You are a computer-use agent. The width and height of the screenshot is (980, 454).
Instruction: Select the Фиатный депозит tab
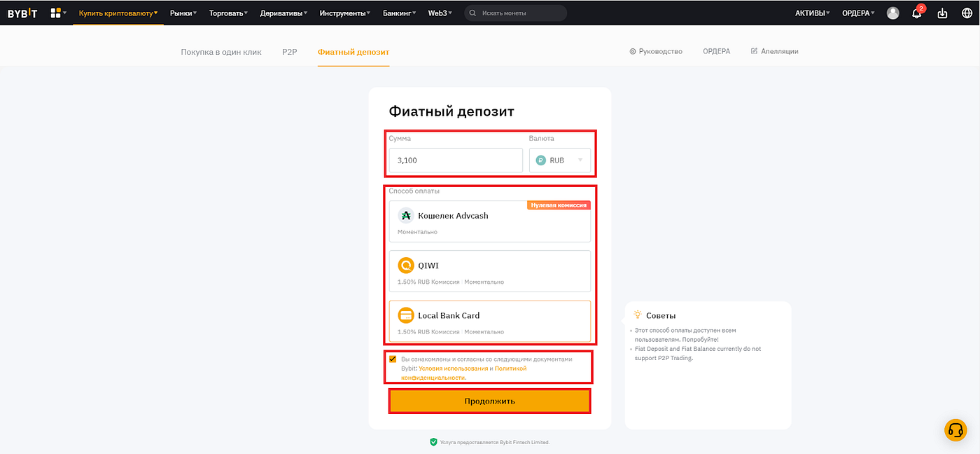pos(353,52)
